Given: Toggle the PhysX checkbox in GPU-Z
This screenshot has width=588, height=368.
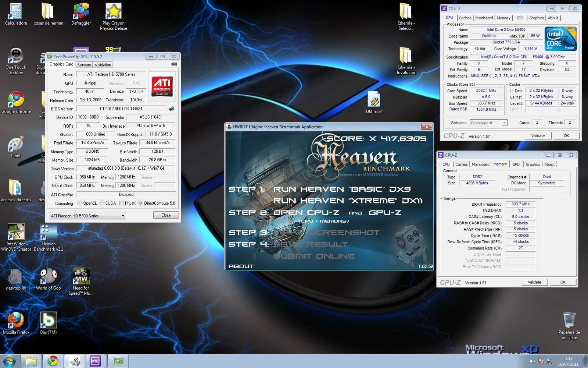Looking at the screenshot, I should [122, 203].
